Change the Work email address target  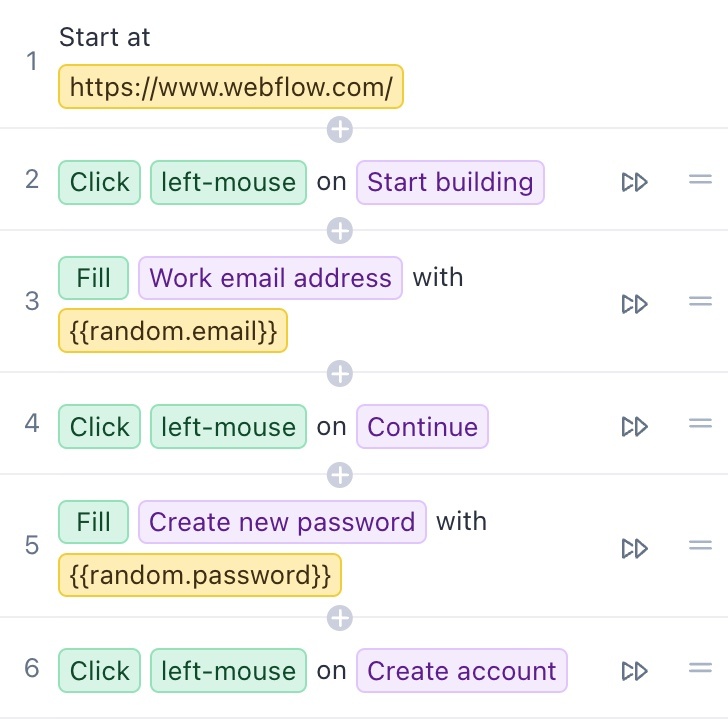pyautogui.click(x=270, y=278)
